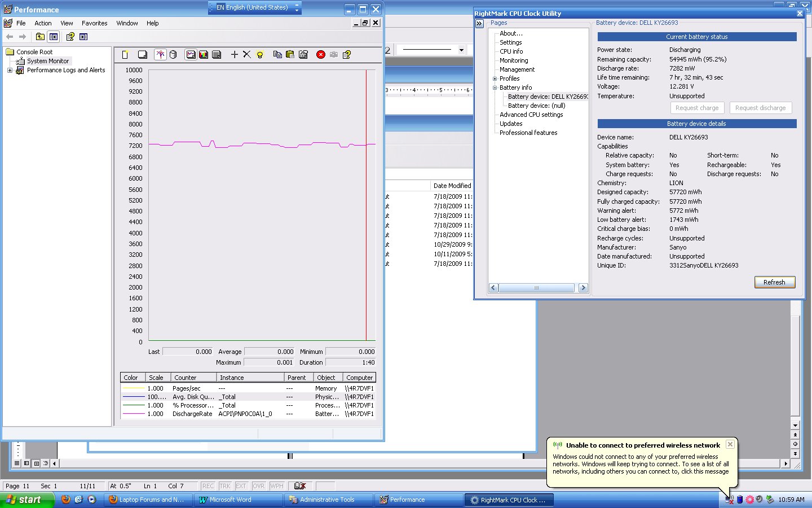
Task: Click the New Counter Set icon in System Monitor toolbar
Action: click(125, 55)
